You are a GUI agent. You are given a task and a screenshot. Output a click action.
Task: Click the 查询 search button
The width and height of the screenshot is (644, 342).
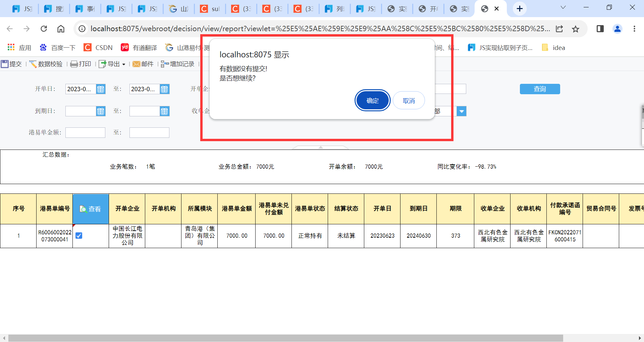click(x=540, y=89)
